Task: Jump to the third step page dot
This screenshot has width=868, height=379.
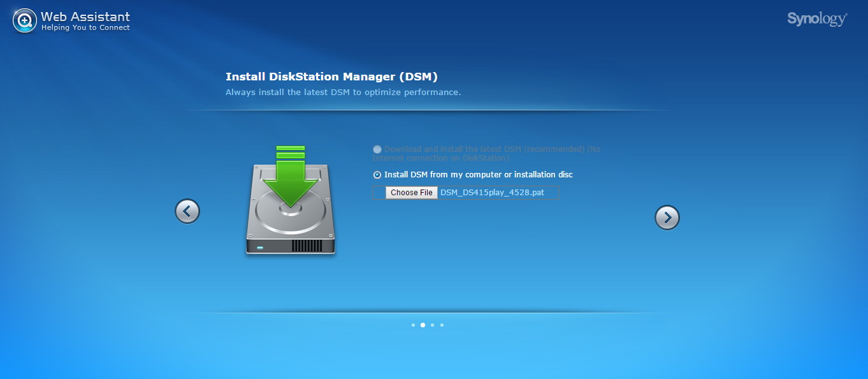Action: (432, 325)
